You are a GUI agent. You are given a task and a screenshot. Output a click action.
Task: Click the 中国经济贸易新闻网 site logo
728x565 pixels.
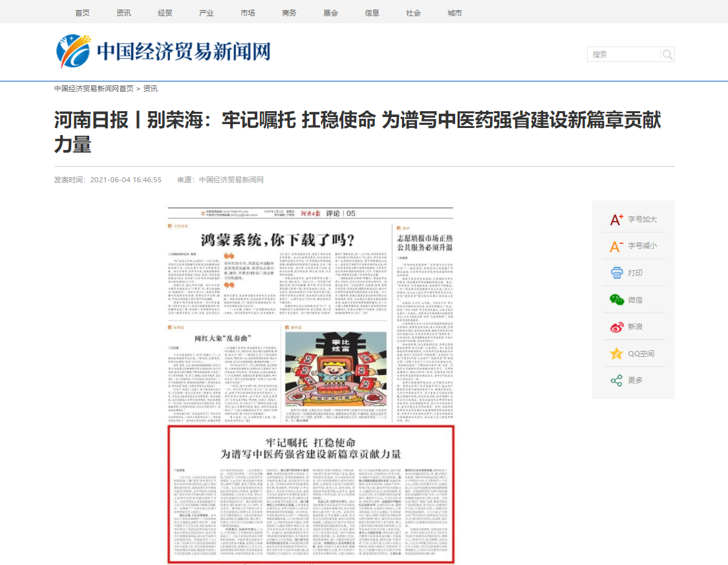coord(163,52)
